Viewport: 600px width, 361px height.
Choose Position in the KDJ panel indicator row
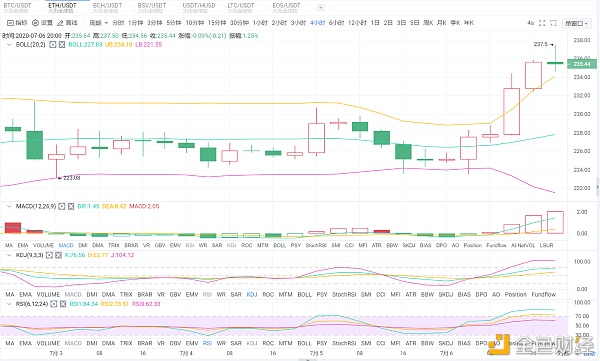click(515, 294)
